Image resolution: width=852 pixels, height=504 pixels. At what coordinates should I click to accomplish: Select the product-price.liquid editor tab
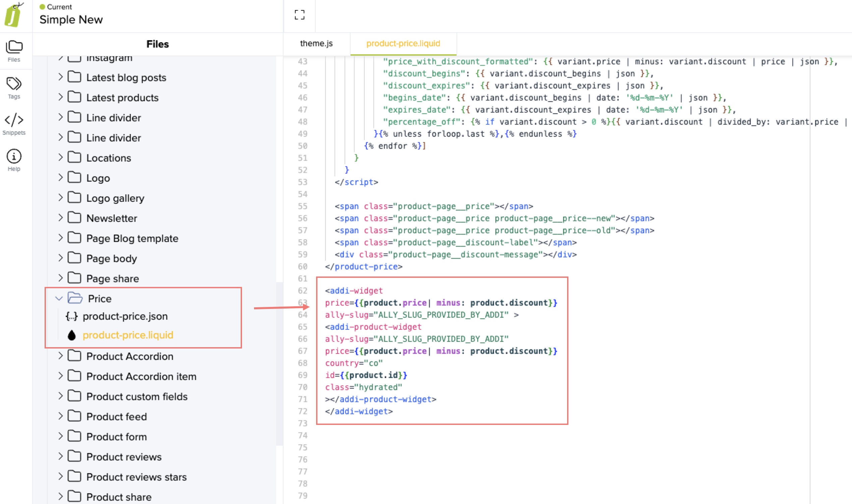tap(403, 44)
